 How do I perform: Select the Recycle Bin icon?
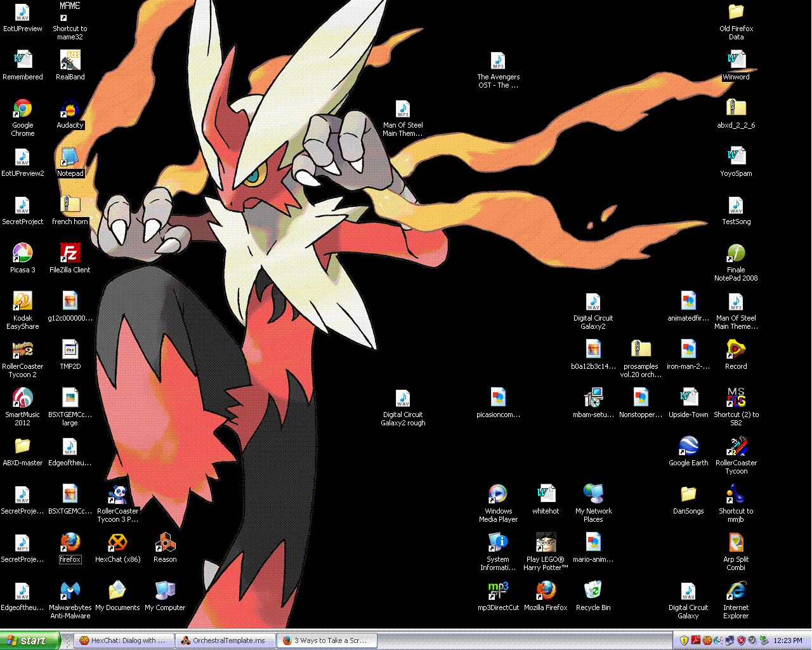[x=593, y=592]
